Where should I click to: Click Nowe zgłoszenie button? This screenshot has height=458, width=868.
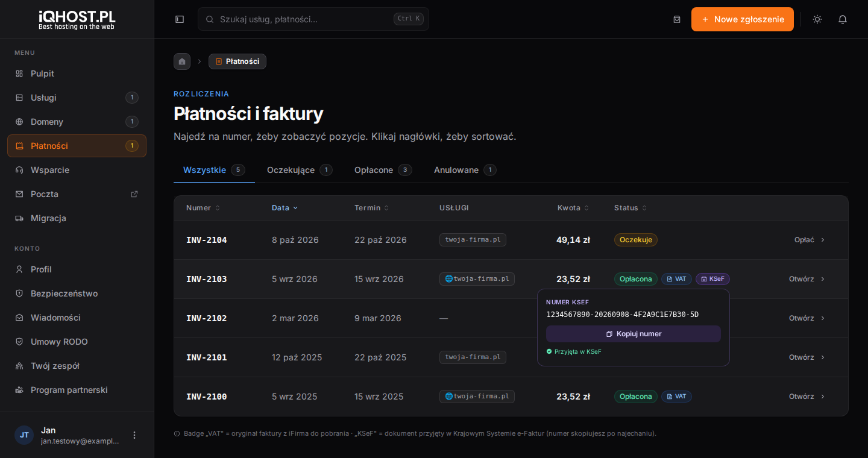pyautogui.click(x=743, y=19)
